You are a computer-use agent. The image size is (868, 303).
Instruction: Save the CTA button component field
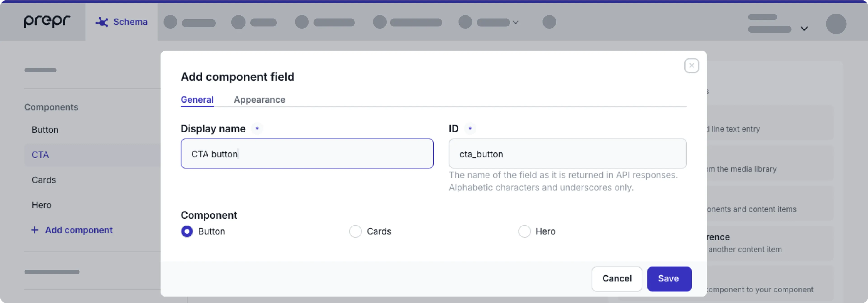coord(669,279)
